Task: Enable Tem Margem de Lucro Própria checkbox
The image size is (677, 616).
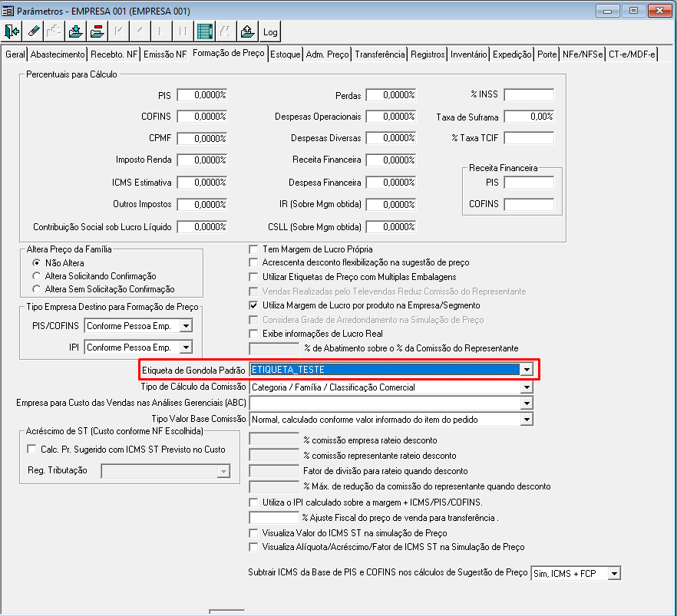Action: point(253,249)
